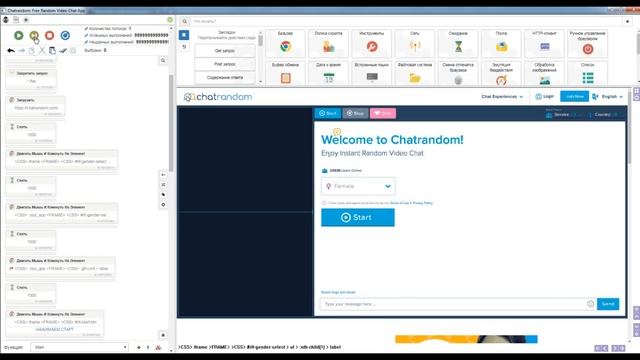Click the bookmarks list scrollbar
This screenshot has height=360, width=640.
coord(260,41)
